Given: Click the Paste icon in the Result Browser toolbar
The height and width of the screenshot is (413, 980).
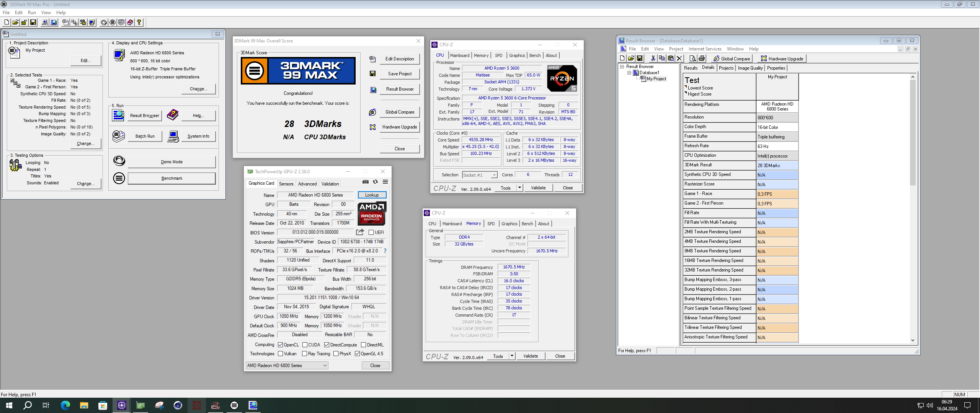Looking at the screenshot, I should point(671,59).
